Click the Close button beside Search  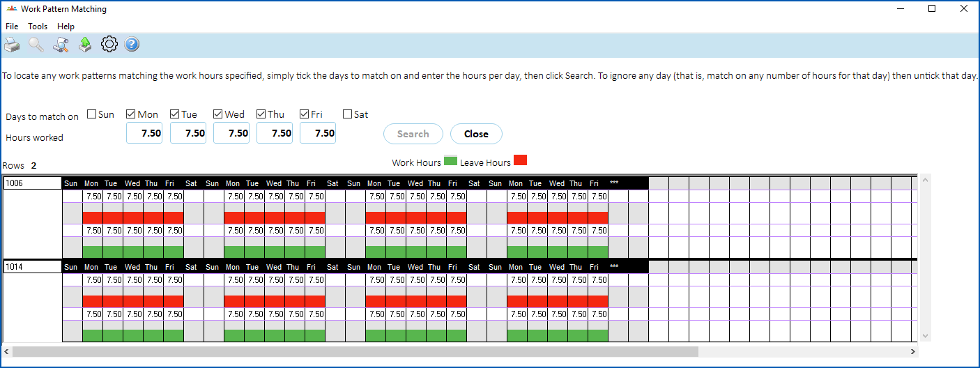pyautogui.click(x=476, y=134)
